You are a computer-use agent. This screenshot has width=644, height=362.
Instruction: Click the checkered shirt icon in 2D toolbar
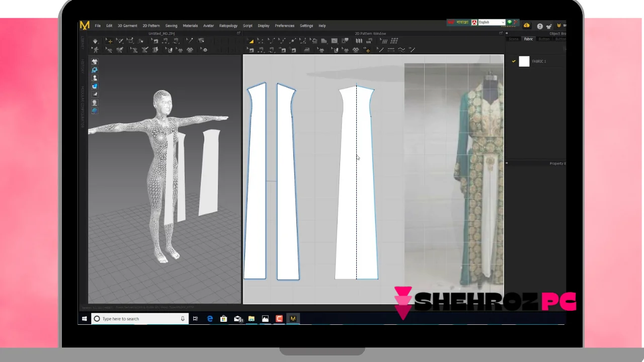(356, 50)
